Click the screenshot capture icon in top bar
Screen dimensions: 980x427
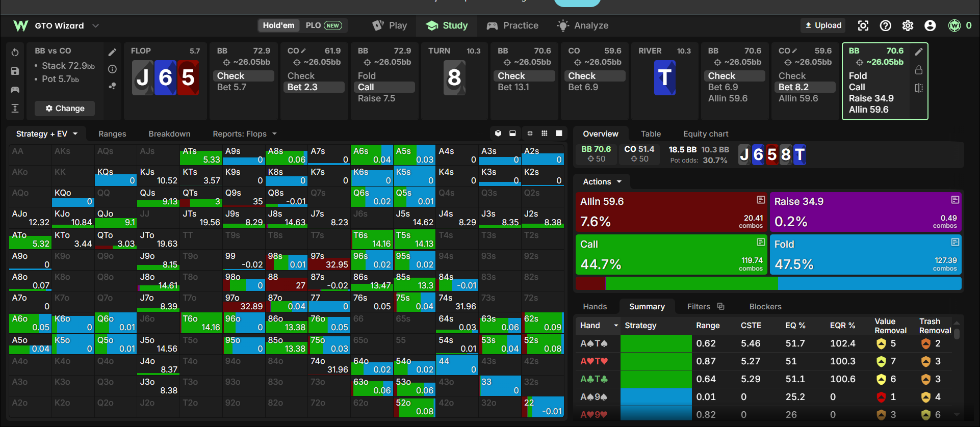click(863, 25)
